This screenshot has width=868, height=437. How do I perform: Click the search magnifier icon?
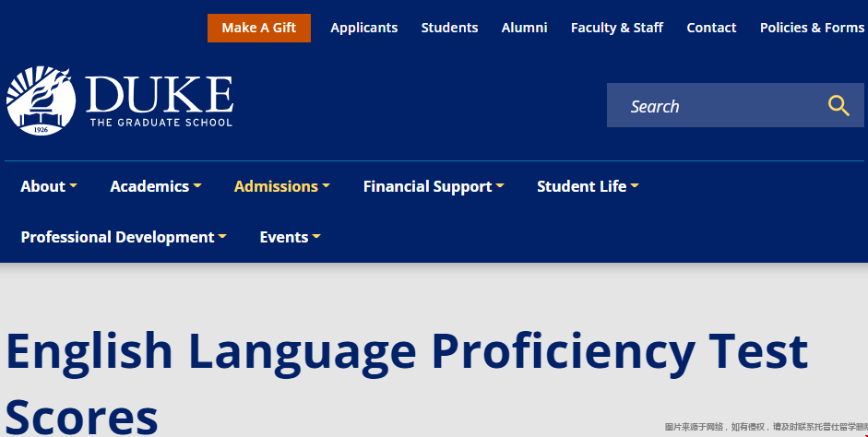[x=838, y=105]
